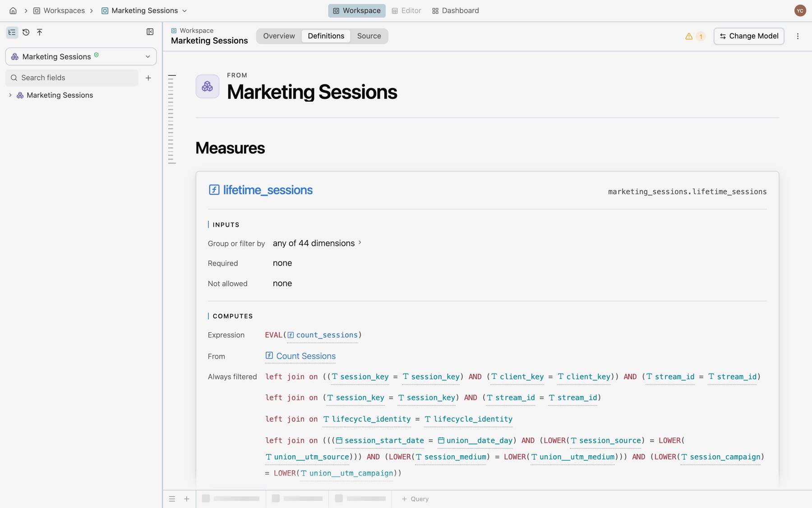Click union__date_day field reference
The image size is (812, 508).
tap(475, 440)
